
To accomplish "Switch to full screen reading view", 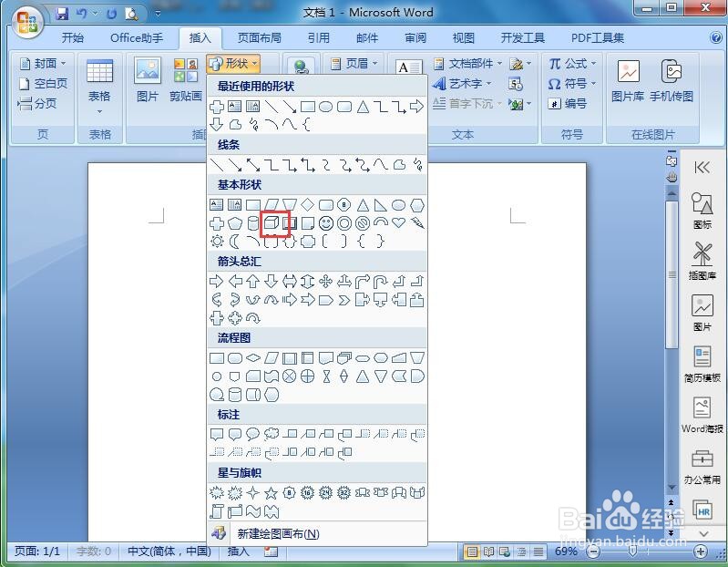I will tap(488, 552).
